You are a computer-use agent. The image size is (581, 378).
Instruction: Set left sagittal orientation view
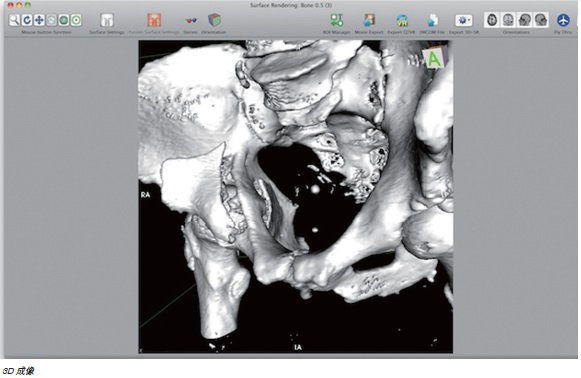tap(524, 20)
